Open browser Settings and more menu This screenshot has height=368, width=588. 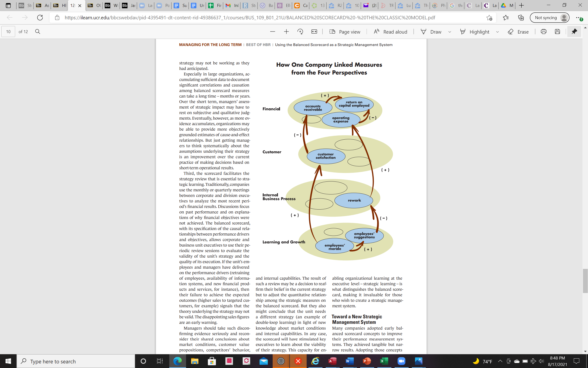579,17
